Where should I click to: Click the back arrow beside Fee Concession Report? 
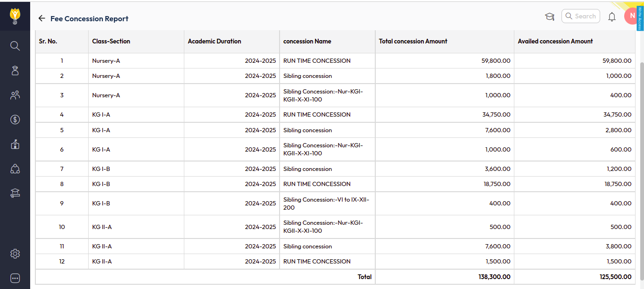click(x=42, y=18)
